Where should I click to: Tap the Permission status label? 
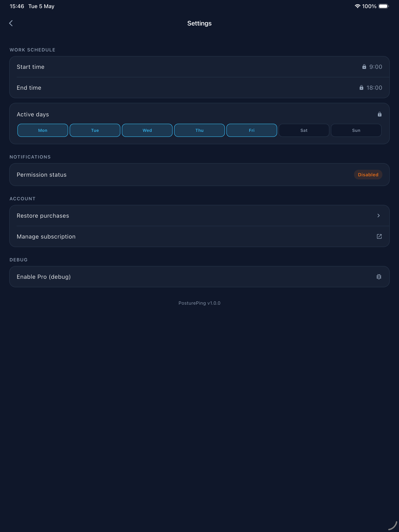point(42,175)
